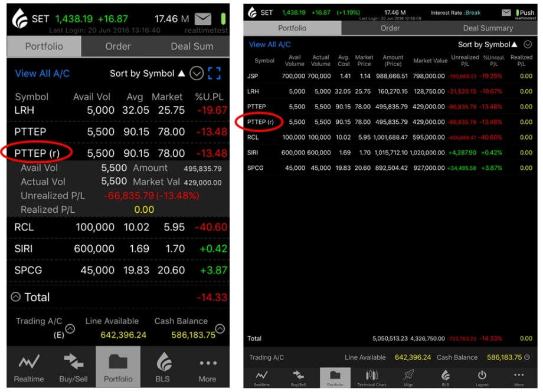Switch to the Order tab in phone view
Image resolution: width=543 pixels, height=392 pixels.
click(118, 46)
